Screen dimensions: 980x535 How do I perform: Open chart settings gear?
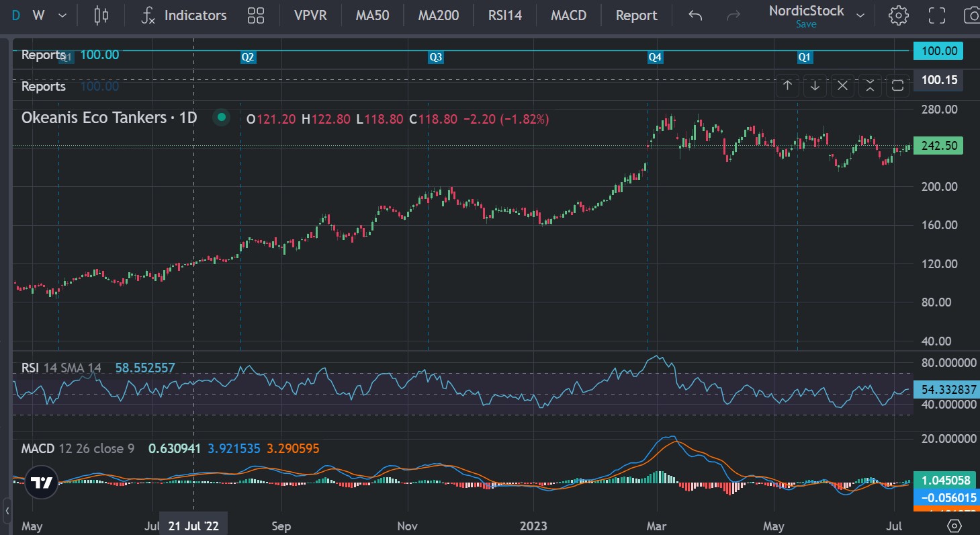pyautogui.click(x=898, y=15)
